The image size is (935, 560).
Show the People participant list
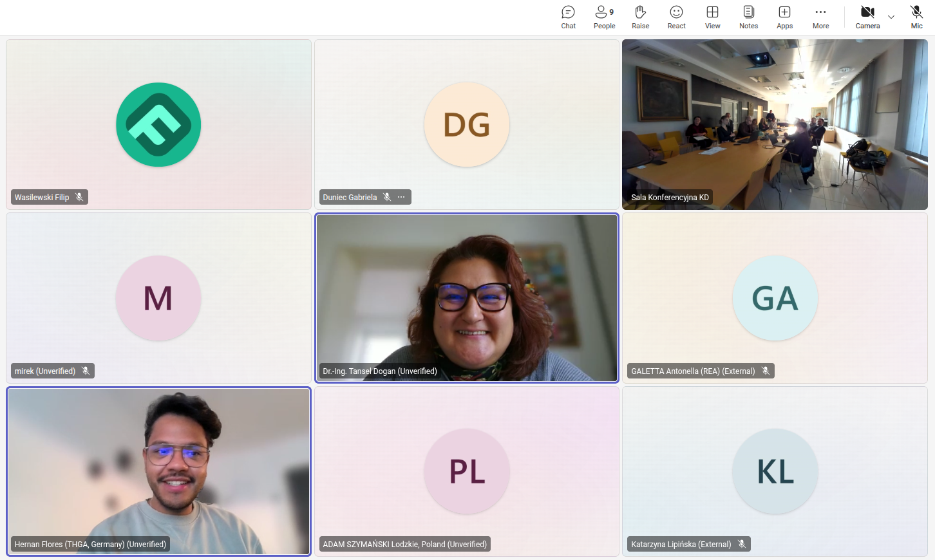(604, 17)
